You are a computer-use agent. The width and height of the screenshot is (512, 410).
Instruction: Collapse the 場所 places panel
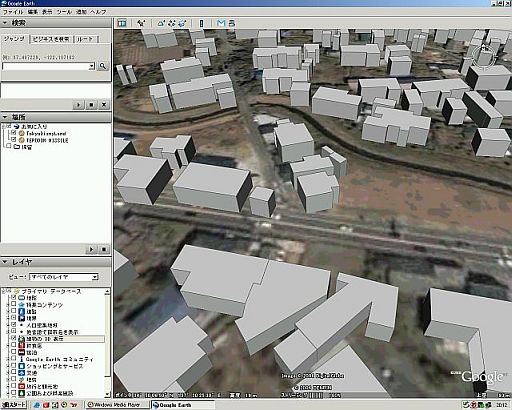(x=5, y=117)
